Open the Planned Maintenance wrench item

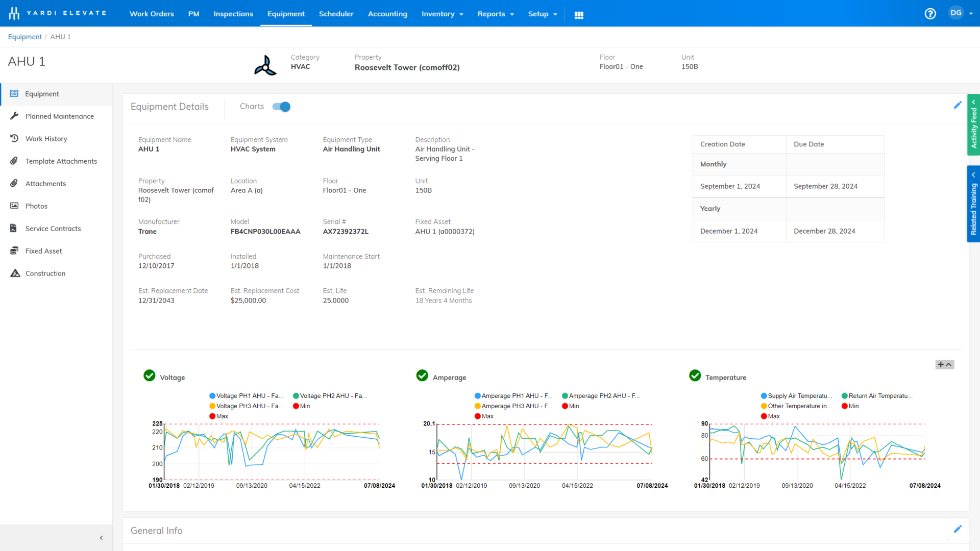[x=59, y=116]
